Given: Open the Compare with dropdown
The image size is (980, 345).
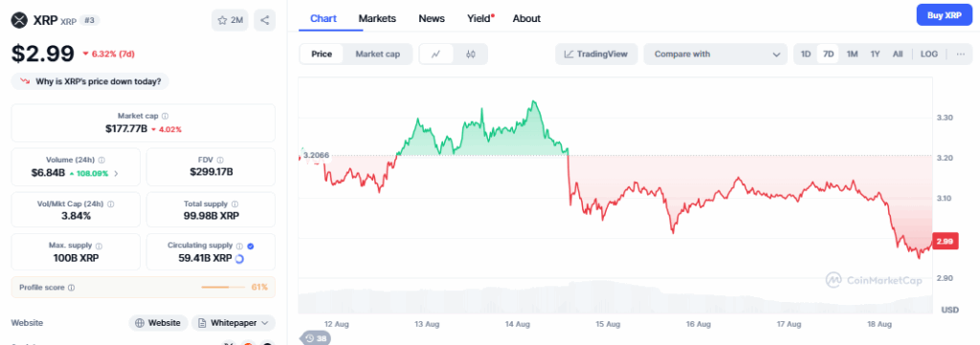Looking at the screenshot, I should [715, 54].
